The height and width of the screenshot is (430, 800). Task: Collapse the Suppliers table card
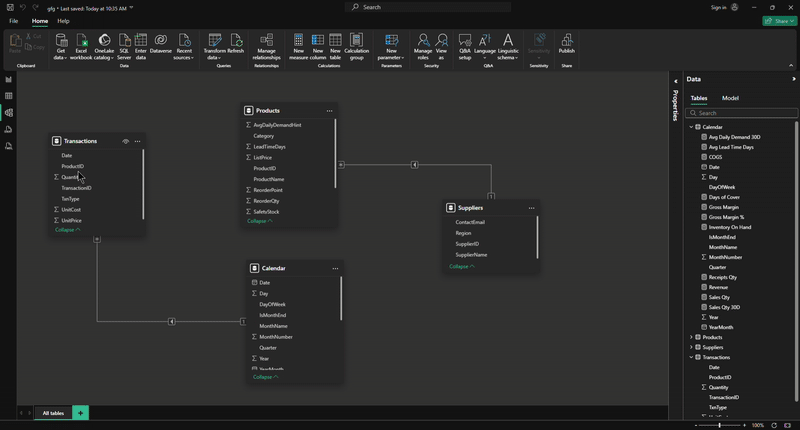(462, 266)
